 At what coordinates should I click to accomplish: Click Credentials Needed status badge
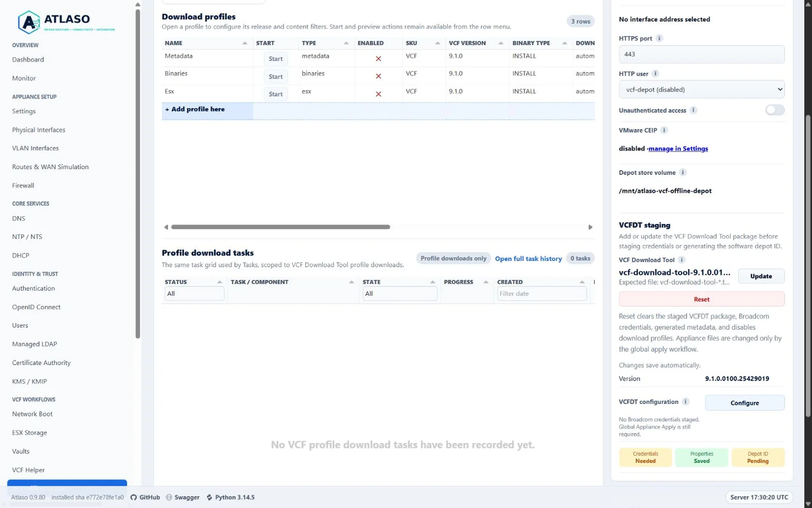coord(645,457)
